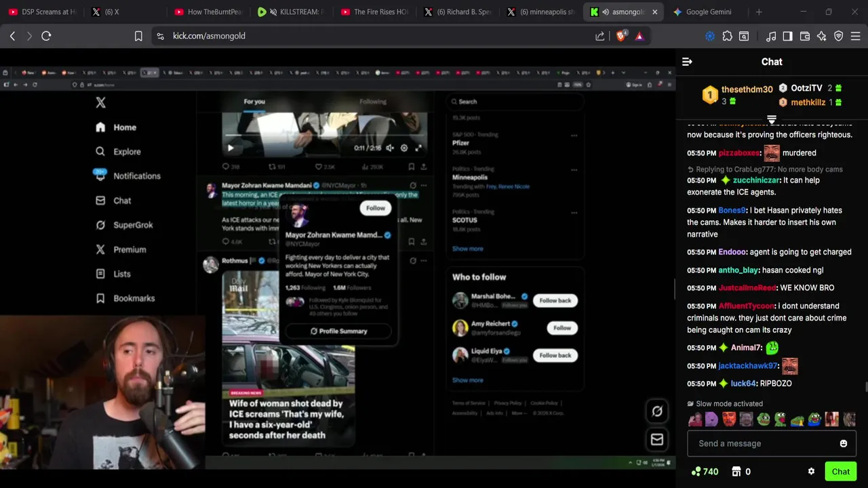Insert the waving man emote
The width and height of the screenshot is (868, 488).
tap(694, 419)
